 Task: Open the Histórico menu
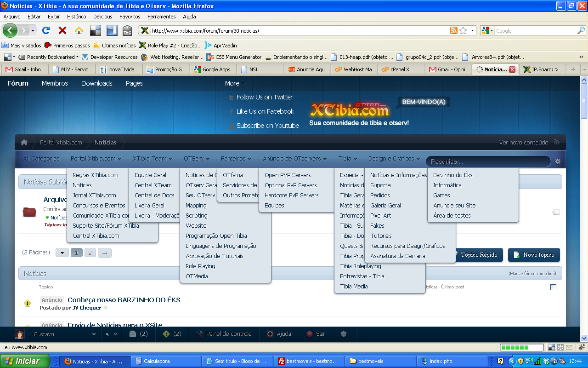[76, 16]
